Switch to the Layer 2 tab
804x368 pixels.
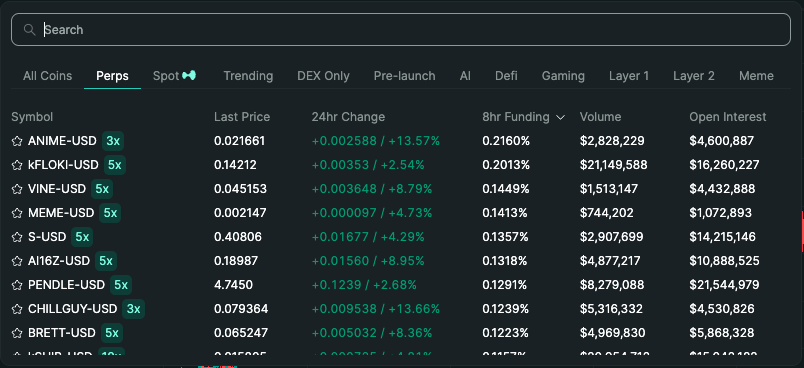[x=694, y=76]
